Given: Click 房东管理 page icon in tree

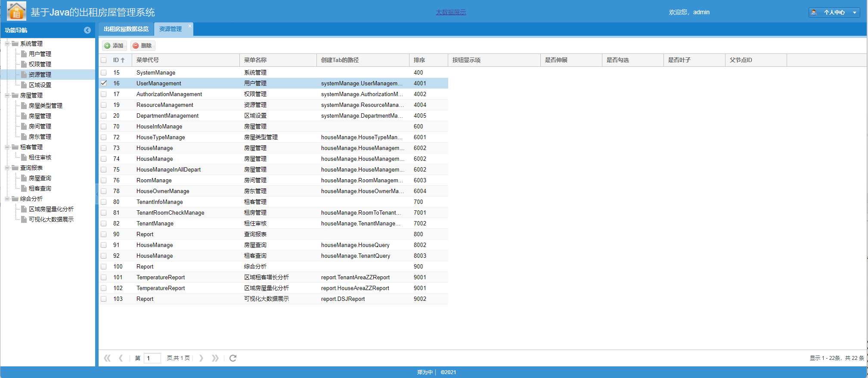Looking at the screenshot, I should point(24,137).
